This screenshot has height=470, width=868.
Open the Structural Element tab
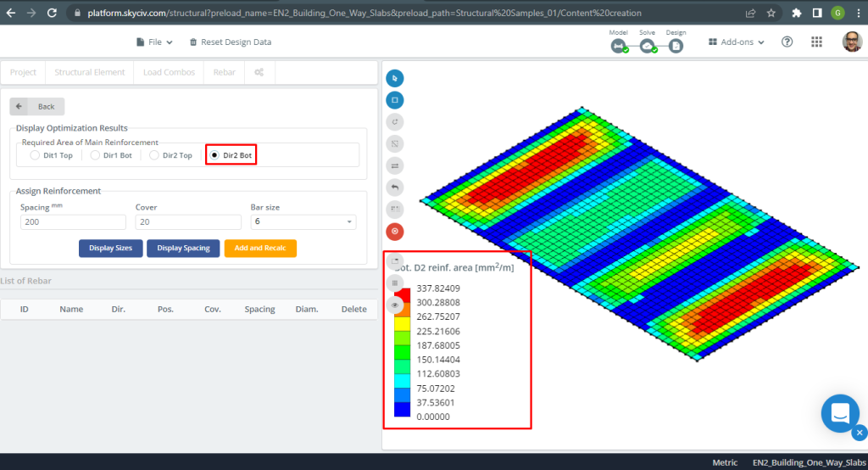tap(90, 72)
